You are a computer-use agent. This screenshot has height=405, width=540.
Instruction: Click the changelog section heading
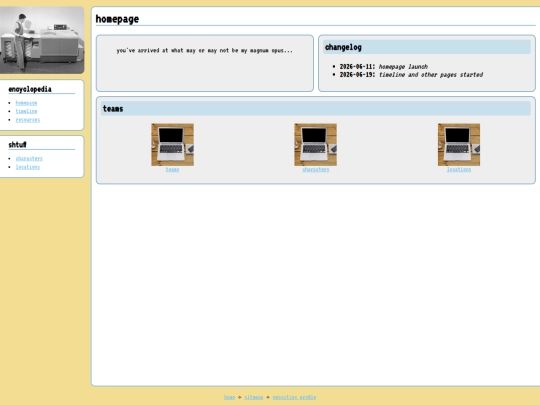click(x=427, y=47)
